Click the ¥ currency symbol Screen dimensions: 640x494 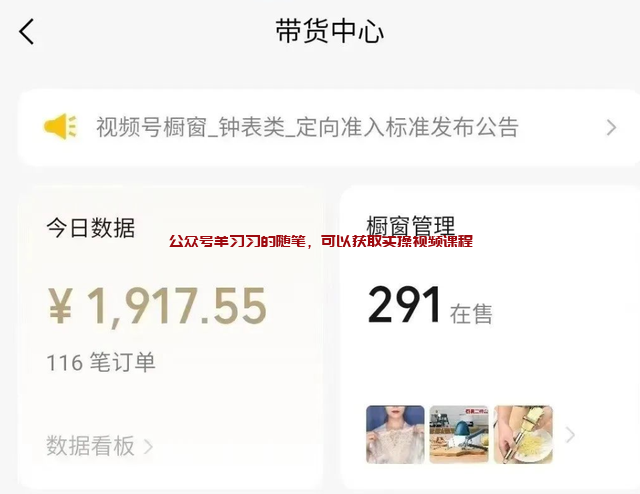pos(61,306)
